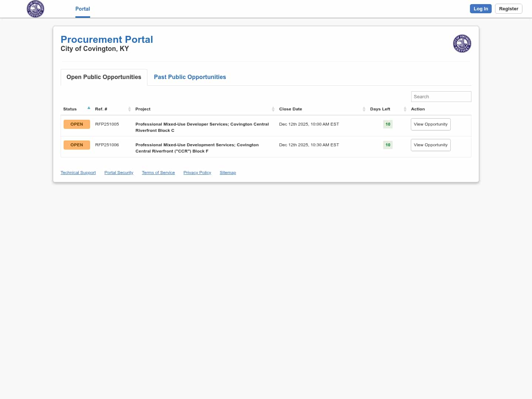This screenshot has width=532, height=399.
Task: Sort by Days Left column arrows
Action: click(x=405, y=109)
